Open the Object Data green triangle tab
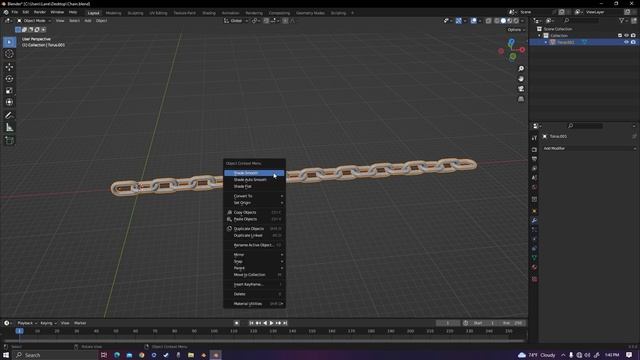Screen dimensions: 640x360 pos(534,258)
